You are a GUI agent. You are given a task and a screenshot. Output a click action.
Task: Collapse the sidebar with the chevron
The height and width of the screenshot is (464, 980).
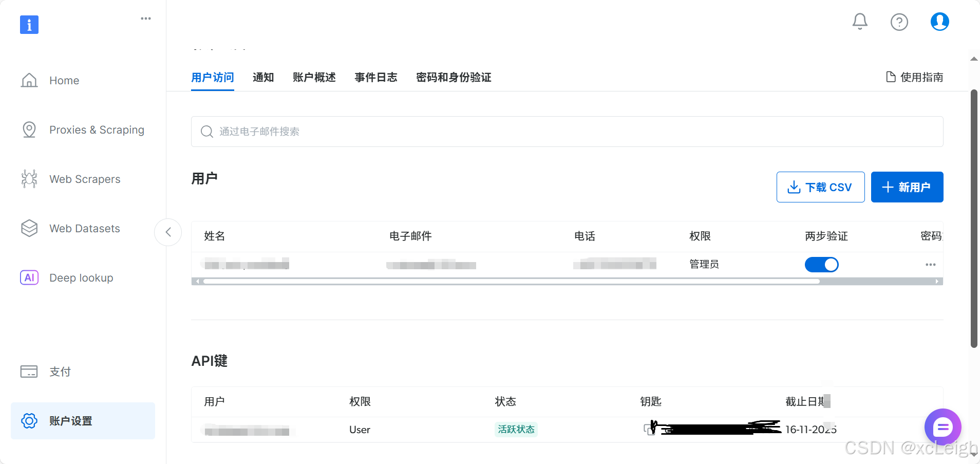pos(168,232)
